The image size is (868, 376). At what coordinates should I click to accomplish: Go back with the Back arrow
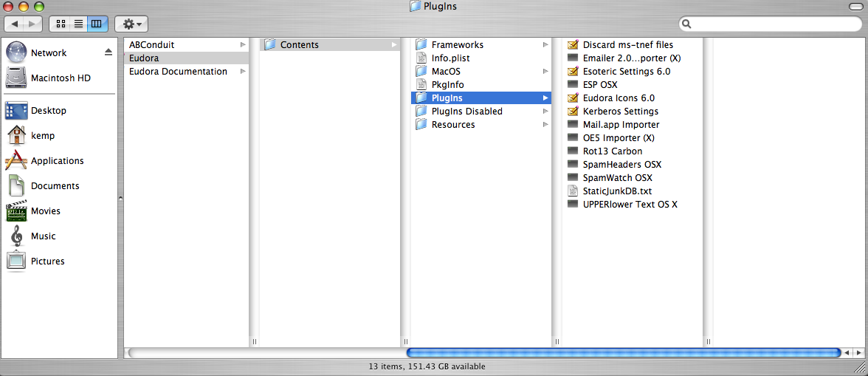[x=15, y=24]
